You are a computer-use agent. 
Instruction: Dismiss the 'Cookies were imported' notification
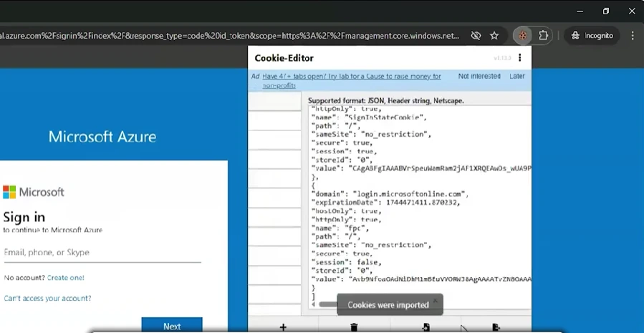[436, 300]
